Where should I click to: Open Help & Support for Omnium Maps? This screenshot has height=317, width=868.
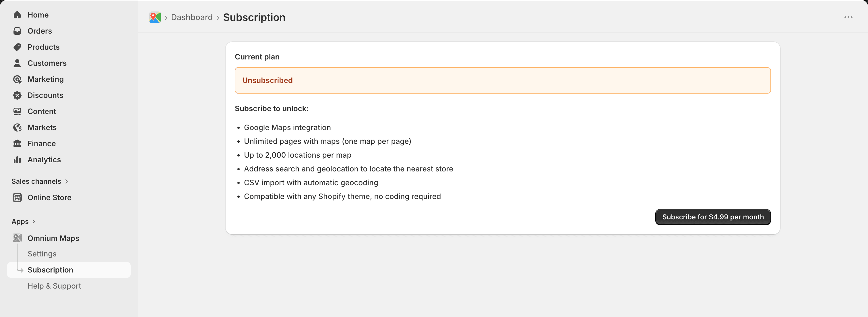pos(54,286)
